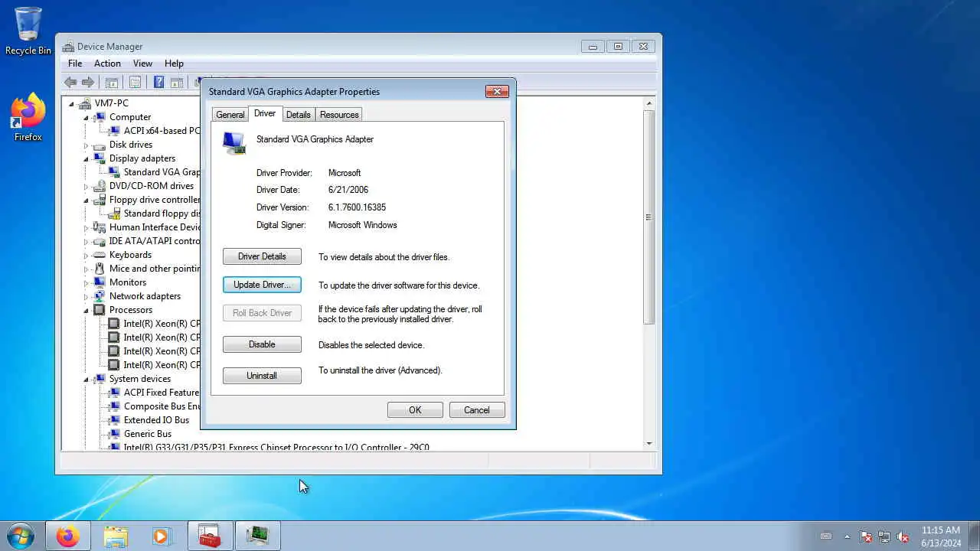Collapse the Processors node
This screenshot has width=980, height=551.
point(86,311)
